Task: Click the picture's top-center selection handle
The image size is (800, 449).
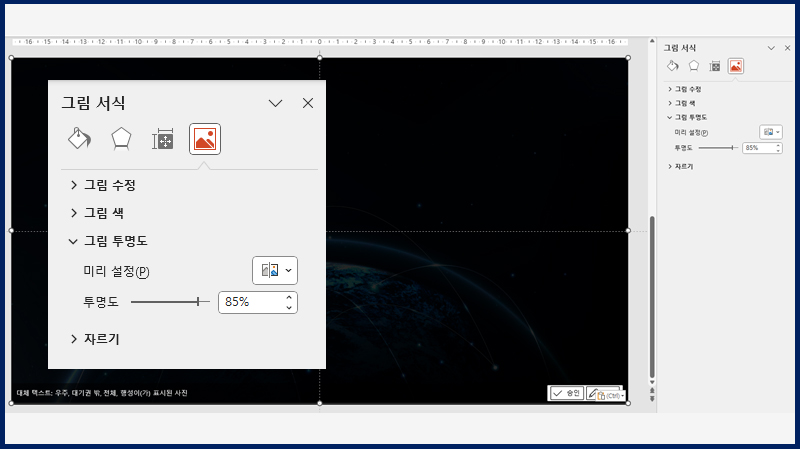Action: point(319,58)
